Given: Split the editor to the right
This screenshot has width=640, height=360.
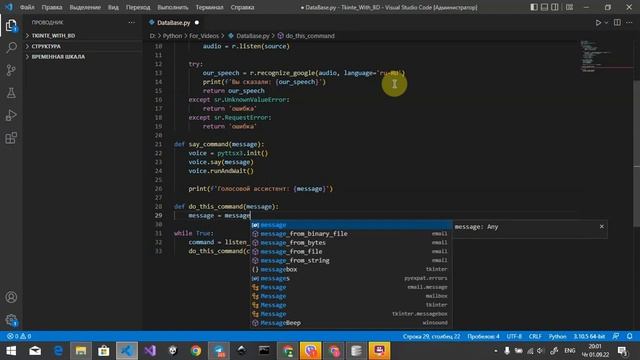Looking at the screenshot, I should (x=617, y=22).
